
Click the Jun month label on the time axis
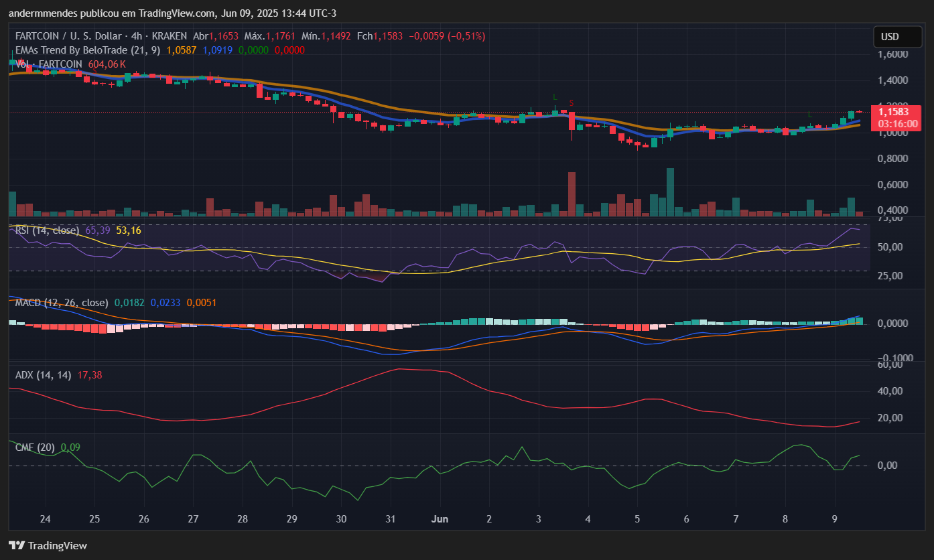440,519
